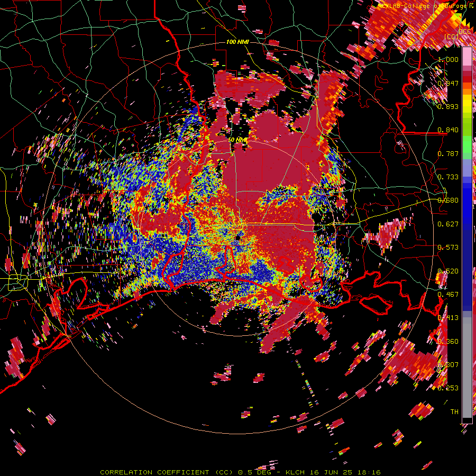Click the light pink top color bar segment
The image size is (476, 476).
467,56
